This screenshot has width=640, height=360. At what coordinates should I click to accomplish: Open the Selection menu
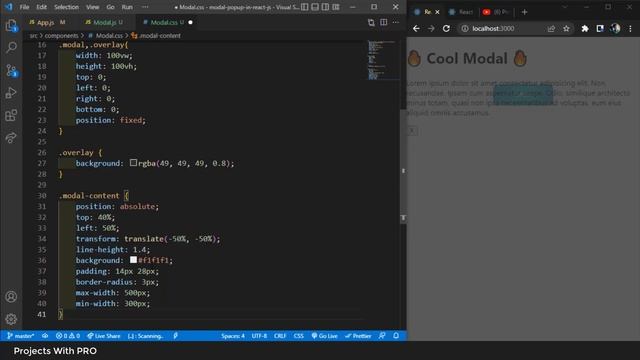coord(66,7)
